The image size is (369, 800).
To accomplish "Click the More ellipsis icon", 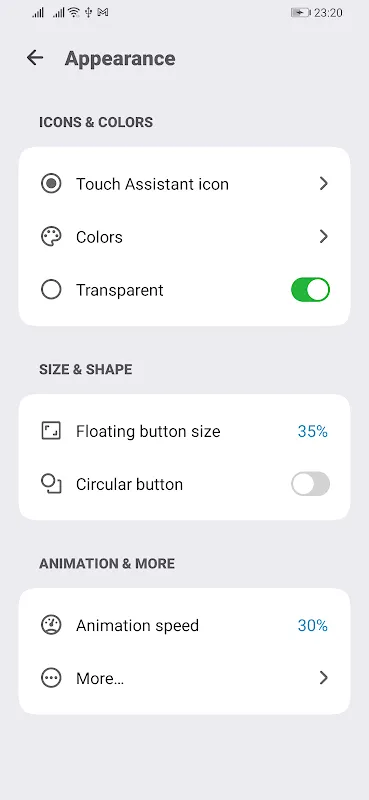I will tap(51, 678).
